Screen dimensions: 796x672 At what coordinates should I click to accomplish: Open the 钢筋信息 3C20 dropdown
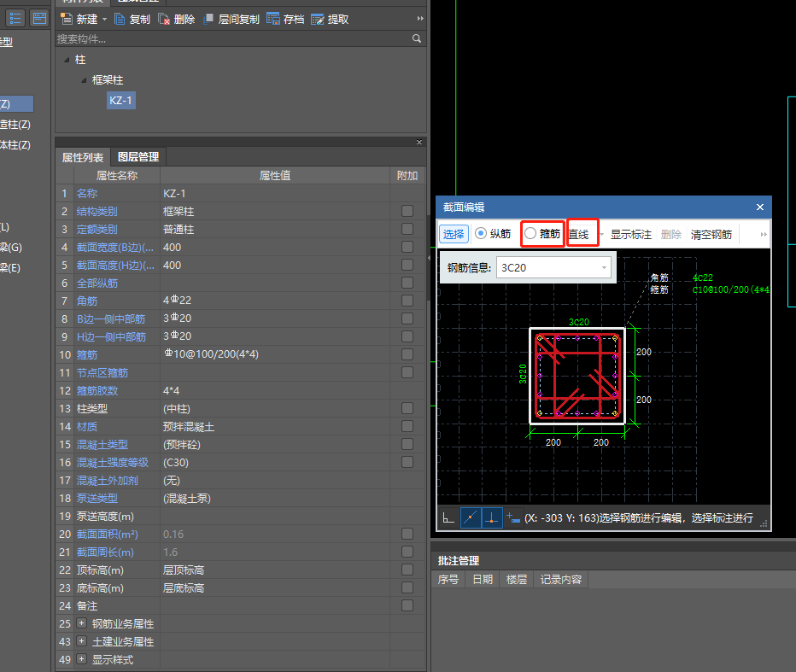(604, 267)
